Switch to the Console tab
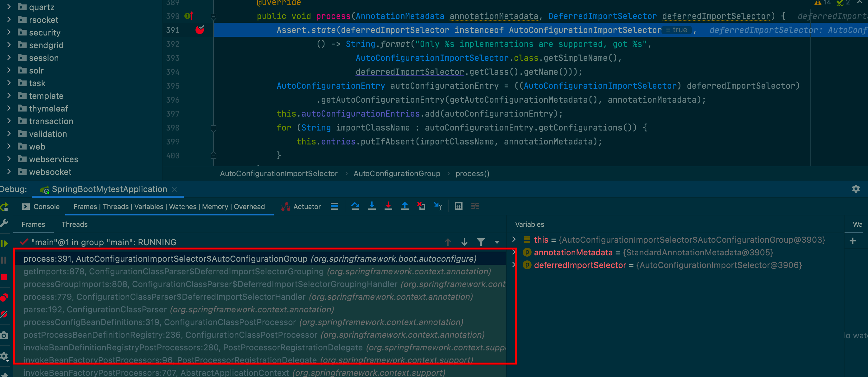This screenshot has width=868, height=377. click(41, 207)
